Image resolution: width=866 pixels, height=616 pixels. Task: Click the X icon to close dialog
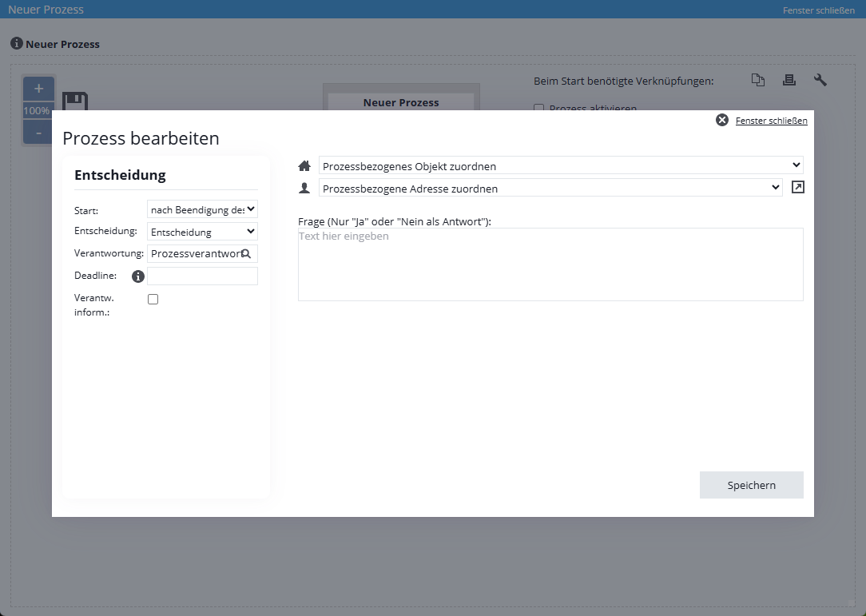point(722,120)
